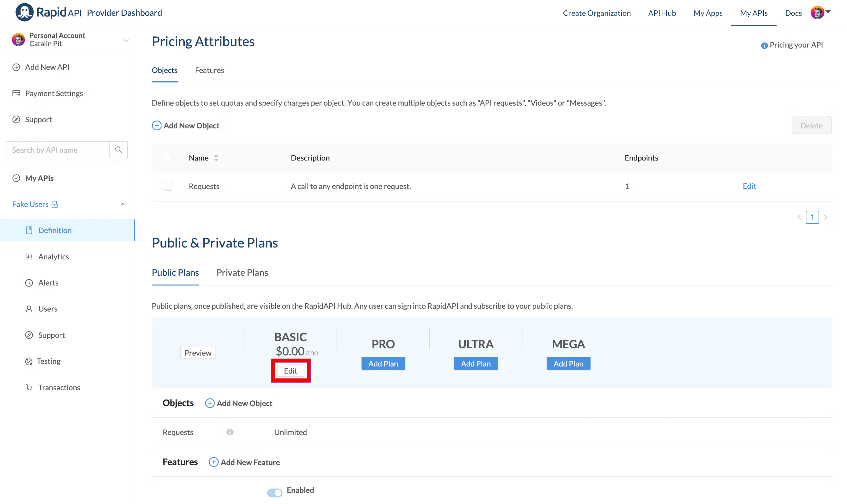
Task: Add a plan under ULTRA
Action: (476, 363)
